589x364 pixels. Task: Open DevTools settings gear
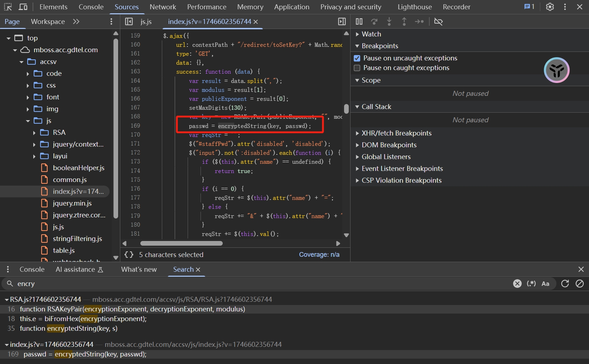pos(550,7)
